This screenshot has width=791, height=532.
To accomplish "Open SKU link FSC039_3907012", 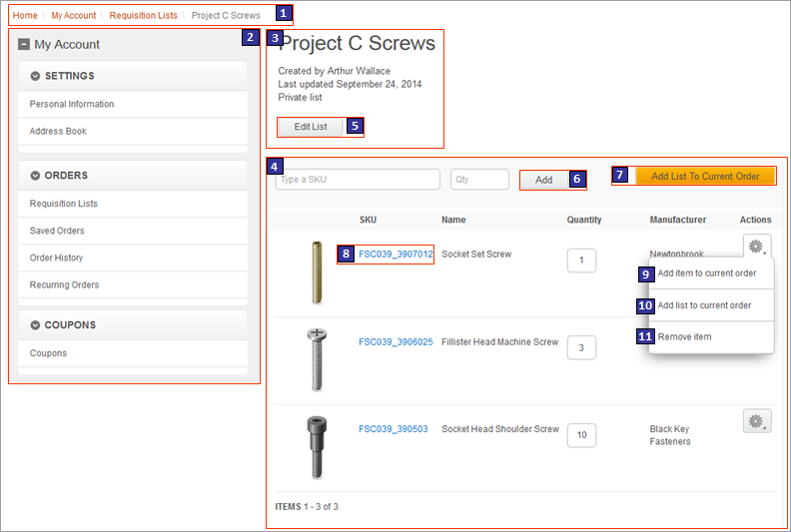I will click(395, 255).
